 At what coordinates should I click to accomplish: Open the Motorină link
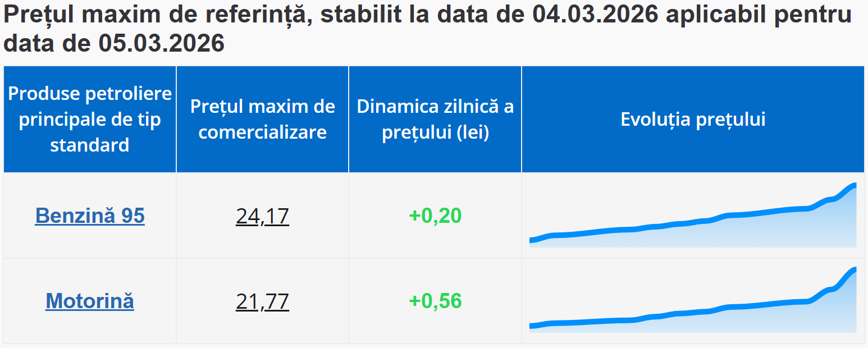coord(90,301)
